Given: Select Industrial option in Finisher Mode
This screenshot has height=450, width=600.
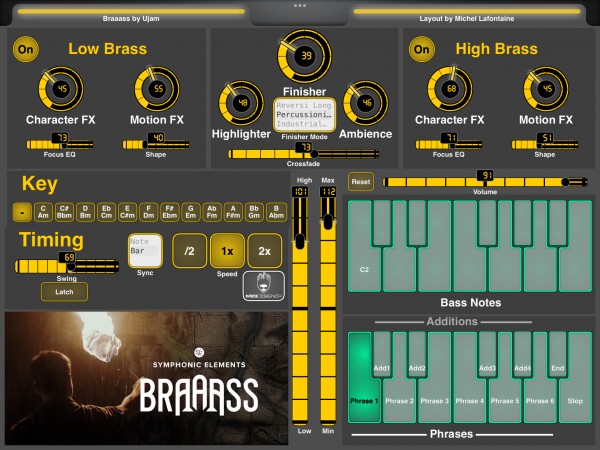Looking at the screenshot, I should pyautogui.click(x=302, y=124).
